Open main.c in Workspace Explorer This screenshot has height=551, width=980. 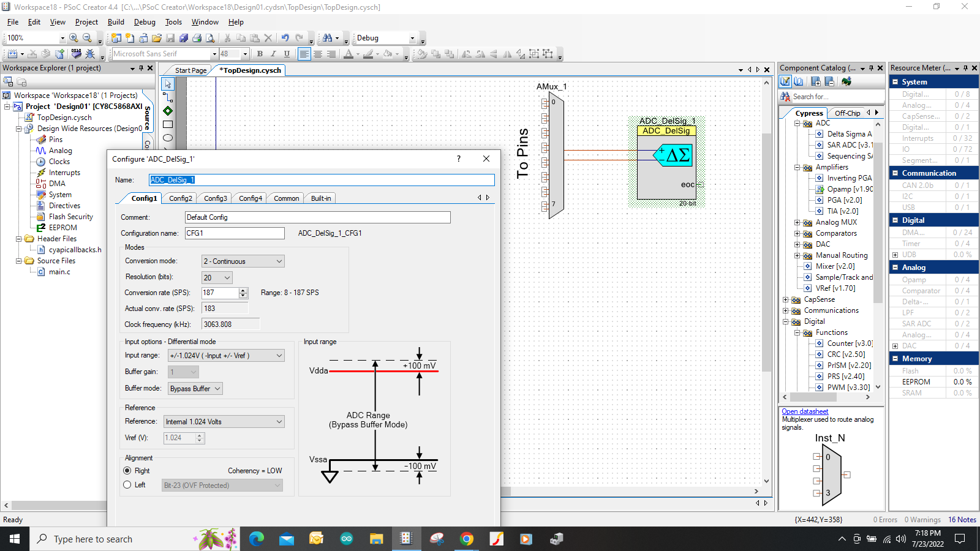coord(59,272)
